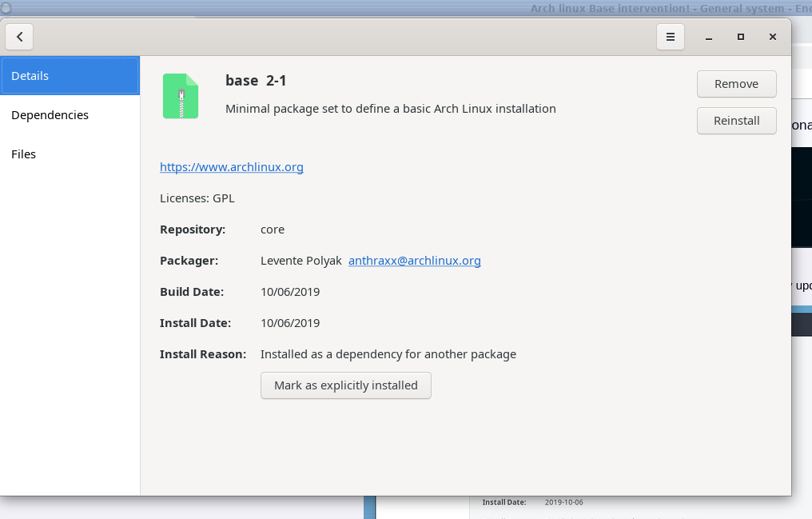Click the Repository value core
812x519 pixels.
(x=273, y=230)
